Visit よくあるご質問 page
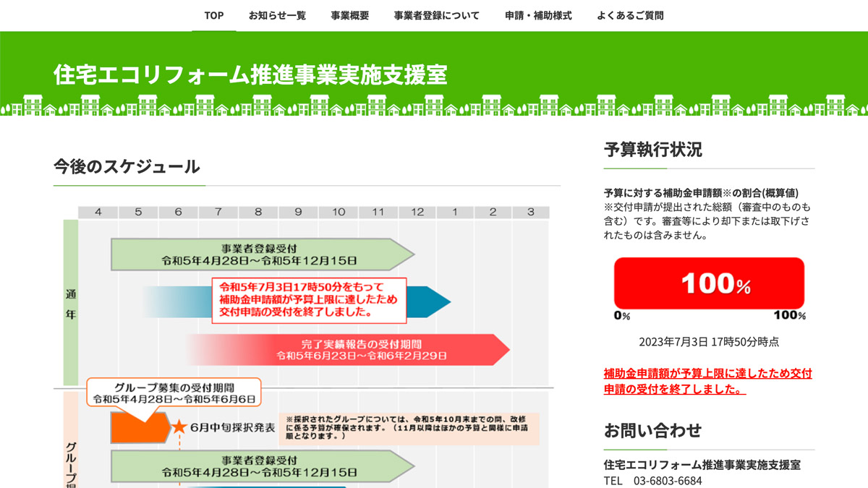This screenshot has height=488, width=868. (x=630, y=15)
